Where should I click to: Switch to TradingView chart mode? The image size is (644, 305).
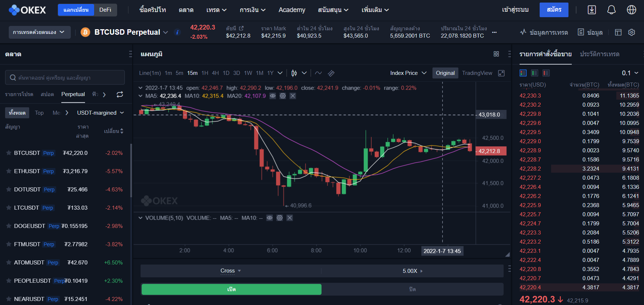tap(477, 73)
